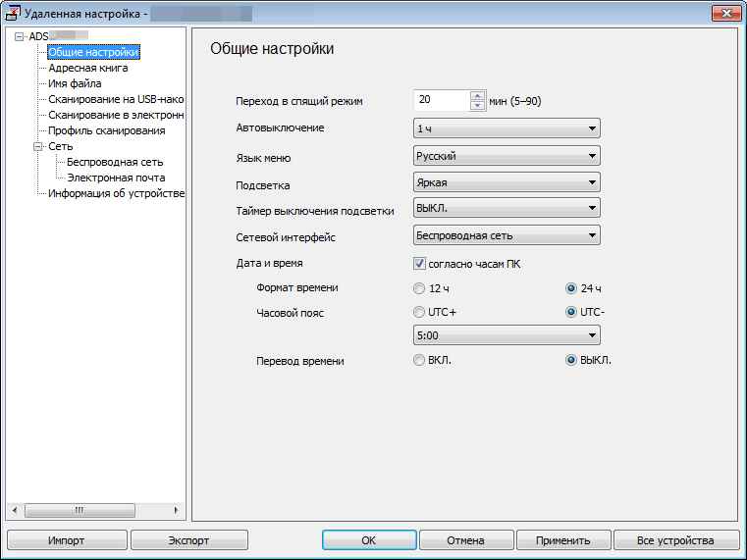
Task: Click the Дата и время label
Action: (269, 263)
